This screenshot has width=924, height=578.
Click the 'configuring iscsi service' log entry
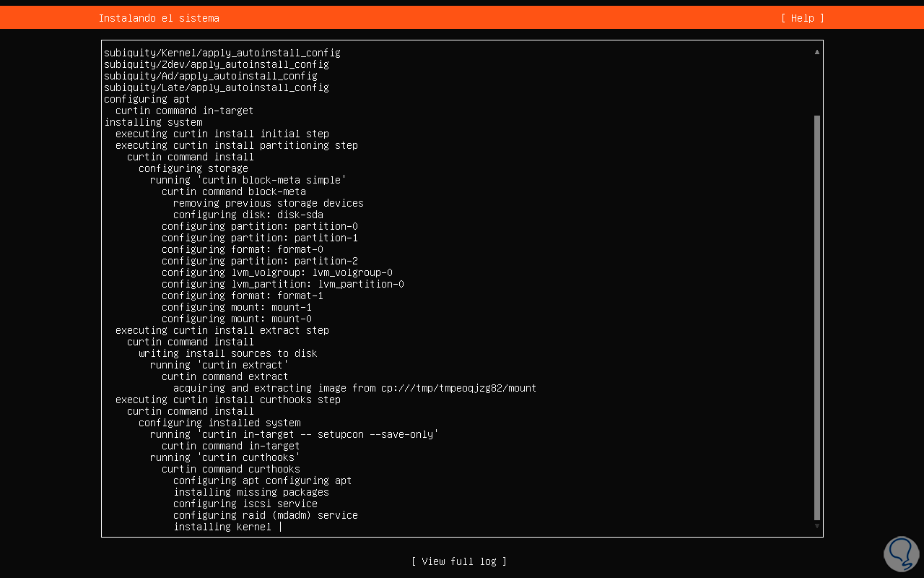tap(245, 504)
